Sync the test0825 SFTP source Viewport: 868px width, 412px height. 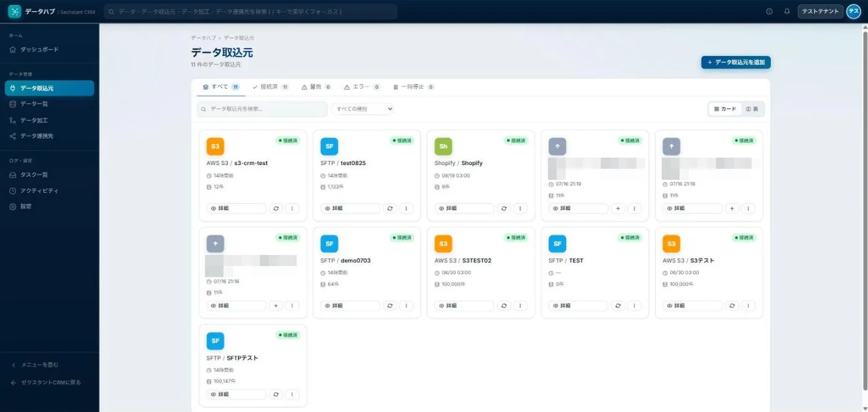(x=390, y=208)
